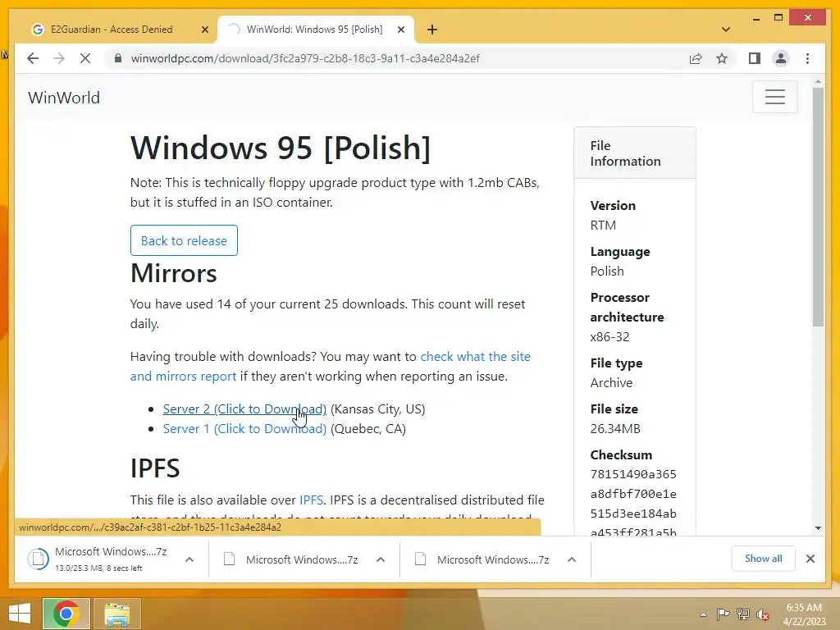Open the taskbar clock showing 6:35 AM
Screen dimensions: 840x630
click(804, 614)
